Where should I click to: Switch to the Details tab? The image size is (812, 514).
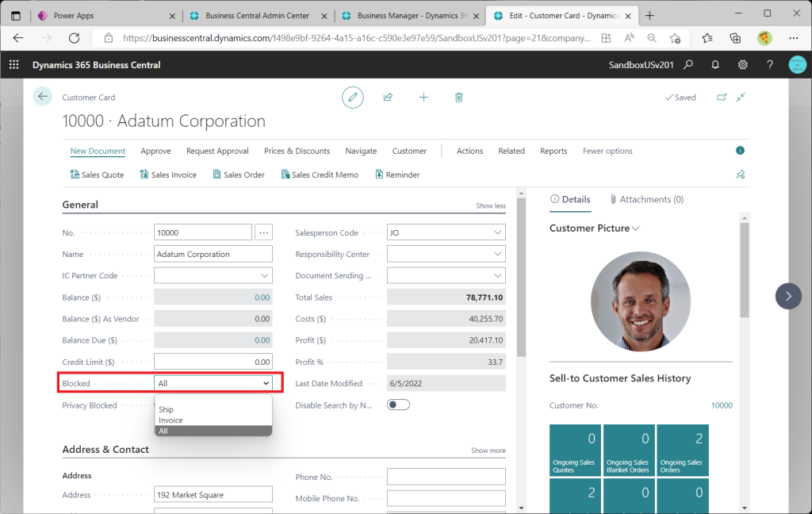point(570,199)
